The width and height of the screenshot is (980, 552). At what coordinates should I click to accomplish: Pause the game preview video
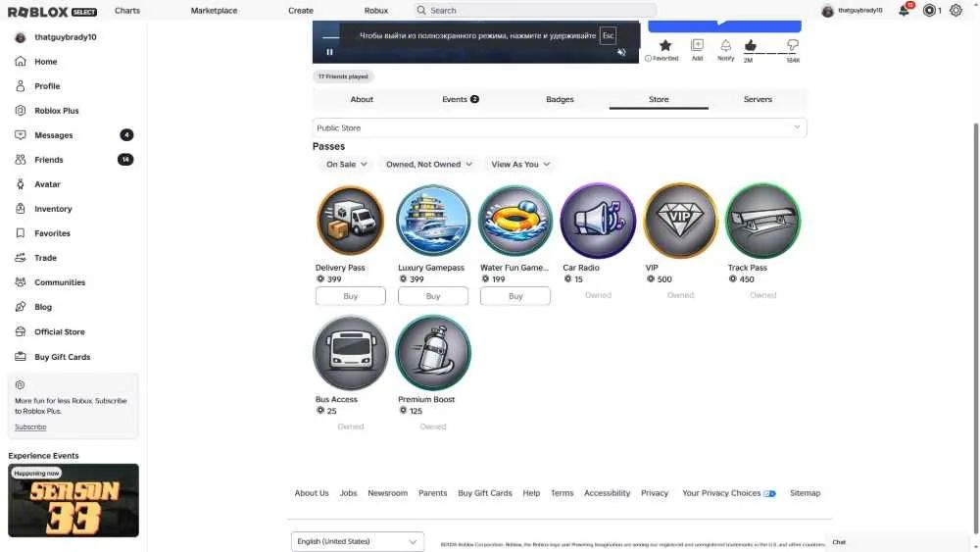point(329,53)
